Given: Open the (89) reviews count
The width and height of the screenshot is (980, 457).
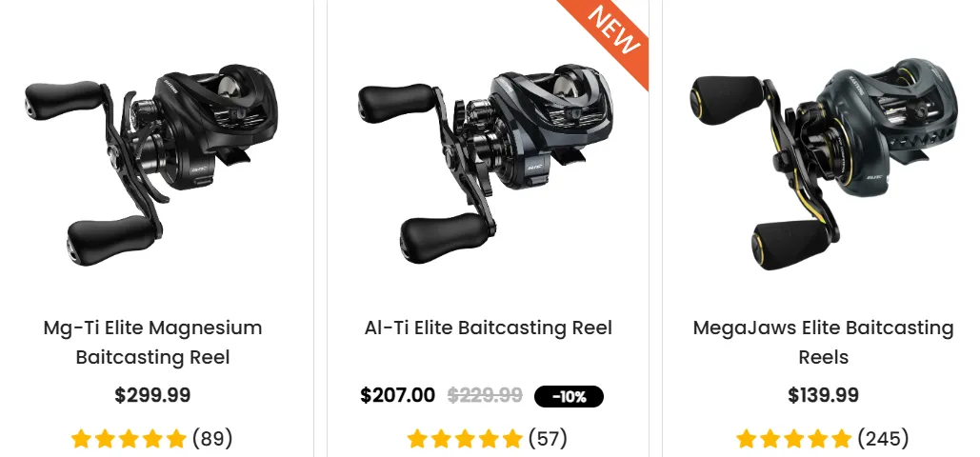Looking at the screenshot, I should [212, 439].
